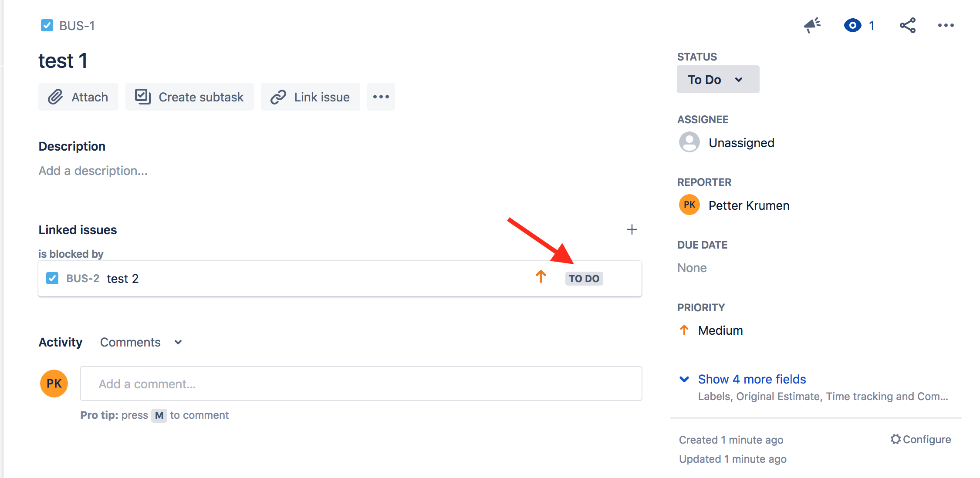Click Create subtask button
The image size is (980, 478).
tap(189, 97)
